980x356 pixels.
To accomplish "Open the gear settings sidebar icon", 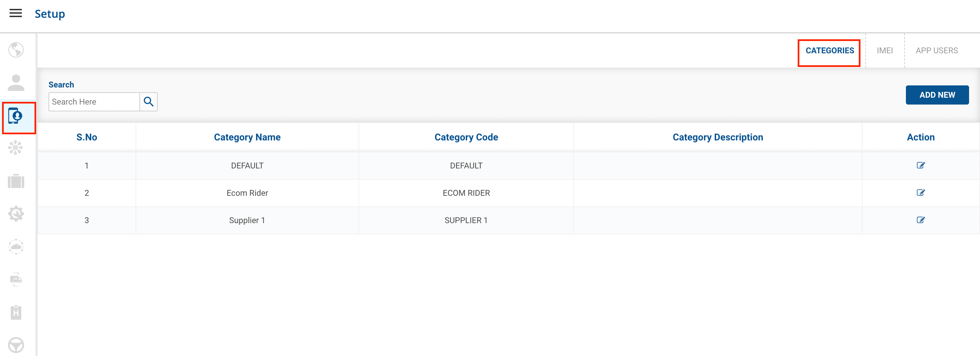I will pyautogui.click(x=16, y=214).
